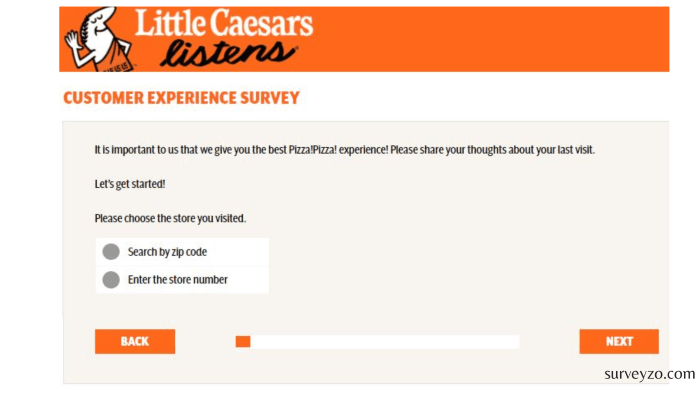Continue with the NEXT button
The width and height of the screenshot is (700, 394).
(619, 341)
